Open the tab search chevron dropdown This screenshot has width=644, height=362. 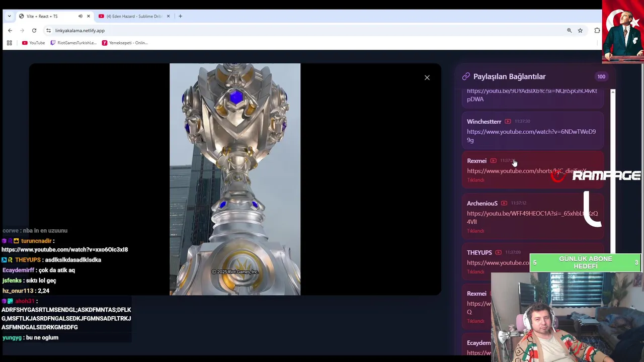click(9, 16)
